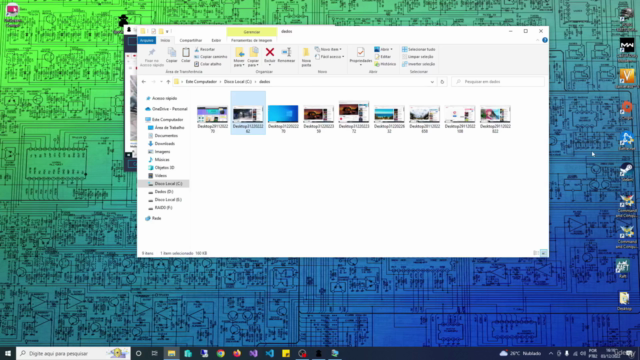This screenshot has width=640, height=360.
Task: Create a folder with Nova pasta
Action: [x=306, y=57]
